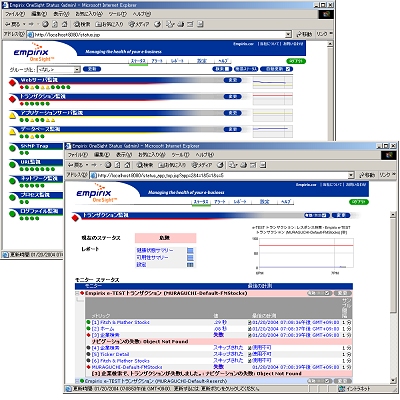Screen dimensions: 400x400
Task: Click the Refresh icon in front browser toolbar
Action: click(118, 165)
